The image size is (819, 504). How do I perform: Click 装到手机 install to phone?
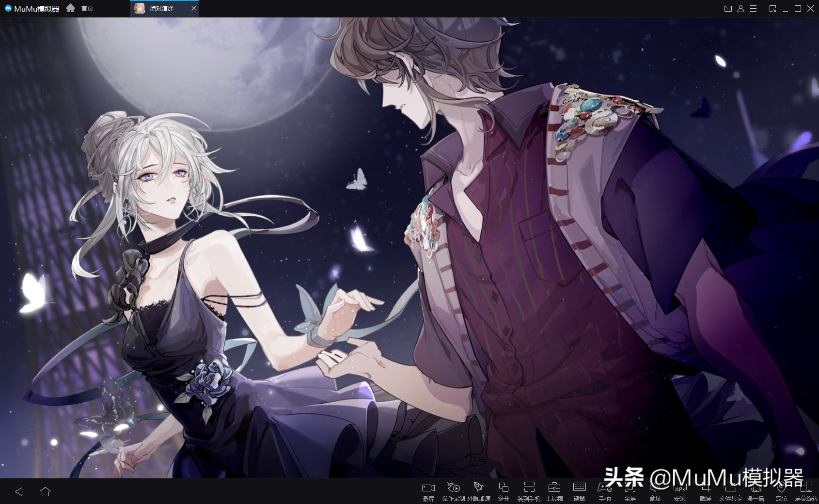[x=529, y=491]
